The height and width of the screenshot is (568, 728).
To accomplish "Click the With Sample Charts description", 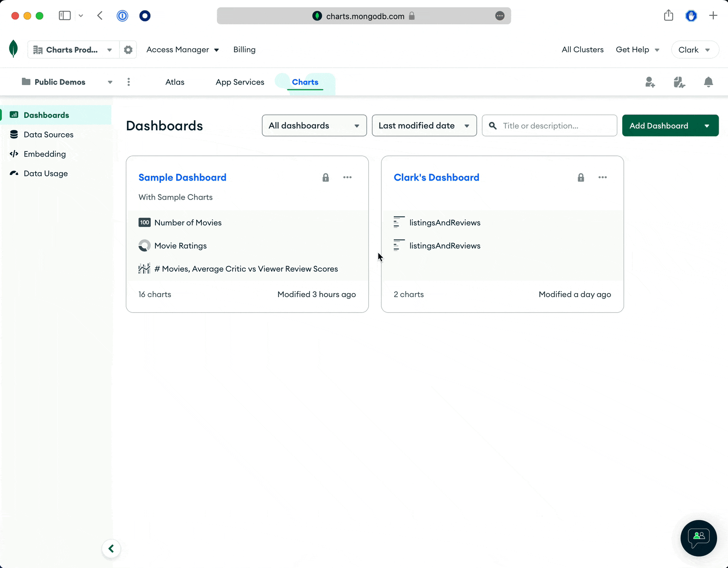I will [x=175, y=197].
